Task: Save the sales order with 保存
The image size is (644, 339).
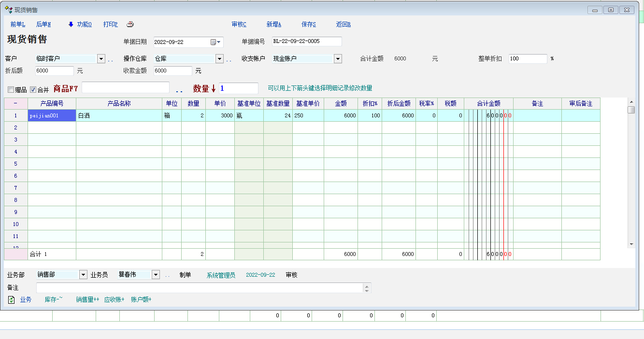Action: 308,25
